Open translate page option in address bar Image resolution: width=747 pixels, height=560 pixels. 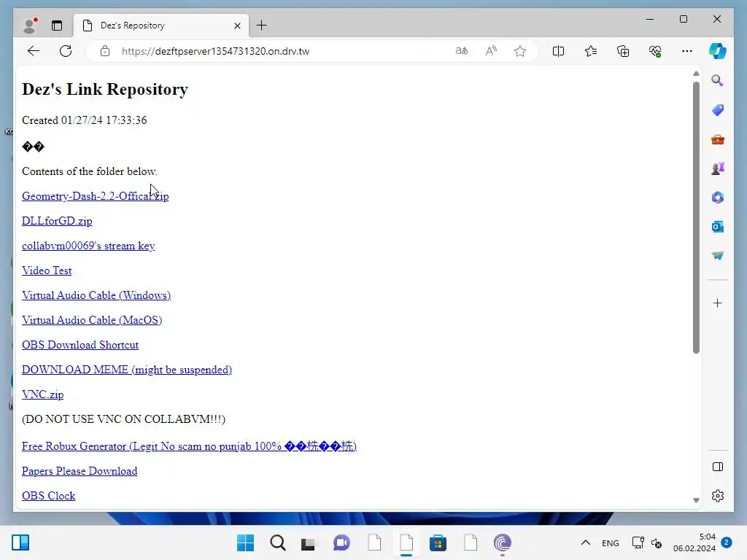[x=462, y=51]
